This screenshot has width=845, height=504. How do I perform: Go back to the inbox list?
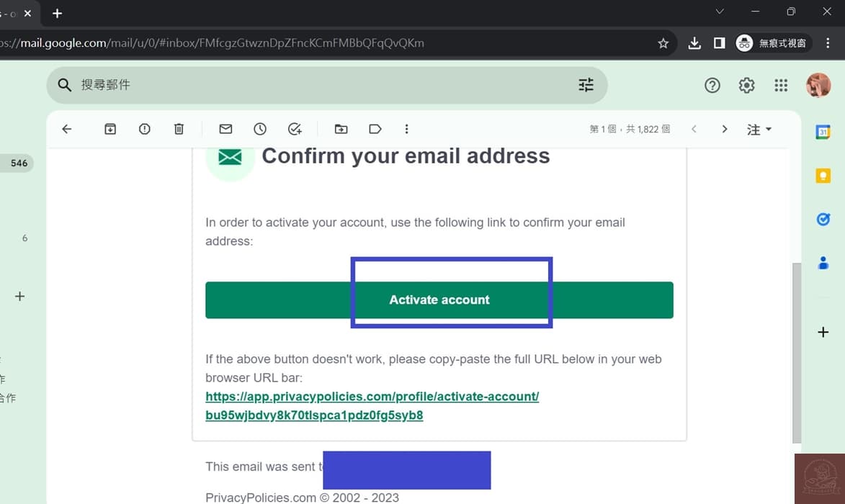pos(67,129)
